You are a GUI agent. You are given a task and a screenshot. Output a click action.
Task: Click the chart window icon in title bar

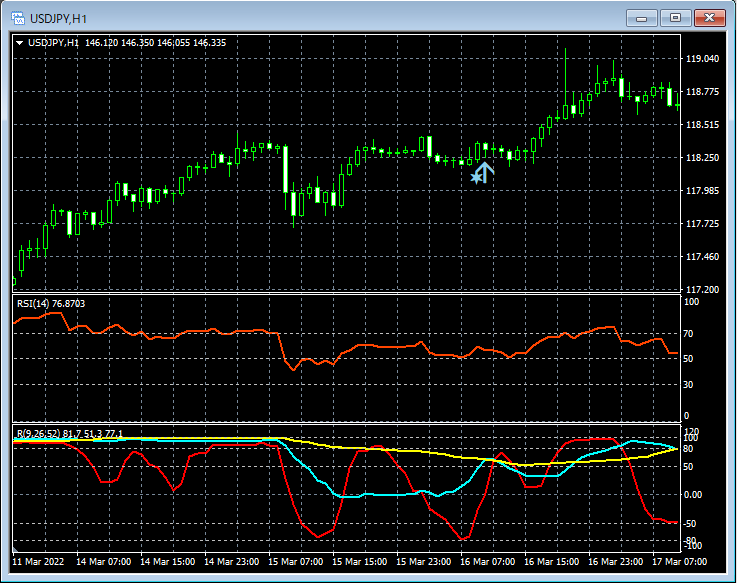(x=17, y=18)
